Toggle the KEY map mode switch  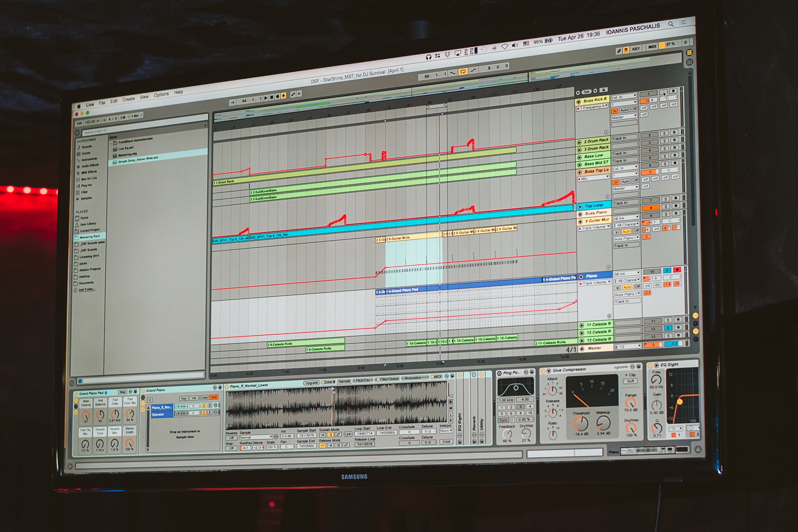(636, 49)
